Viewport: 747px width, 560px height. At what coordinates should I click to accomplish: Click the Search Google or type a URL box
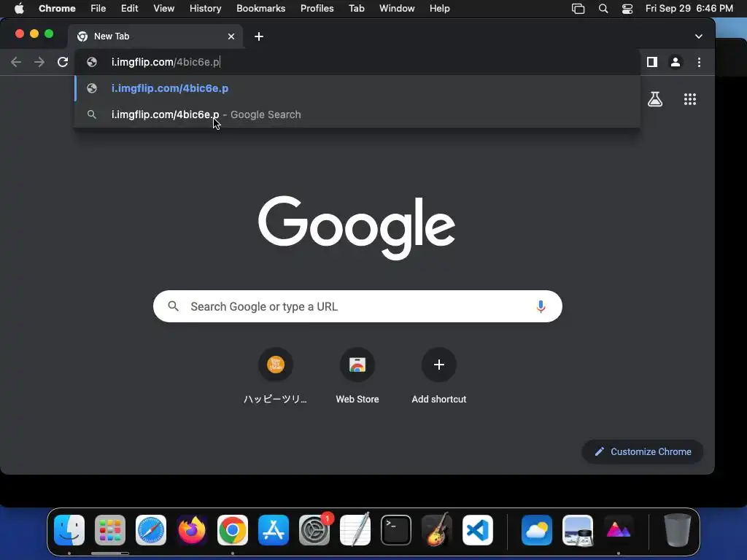[x=357, y=306]
